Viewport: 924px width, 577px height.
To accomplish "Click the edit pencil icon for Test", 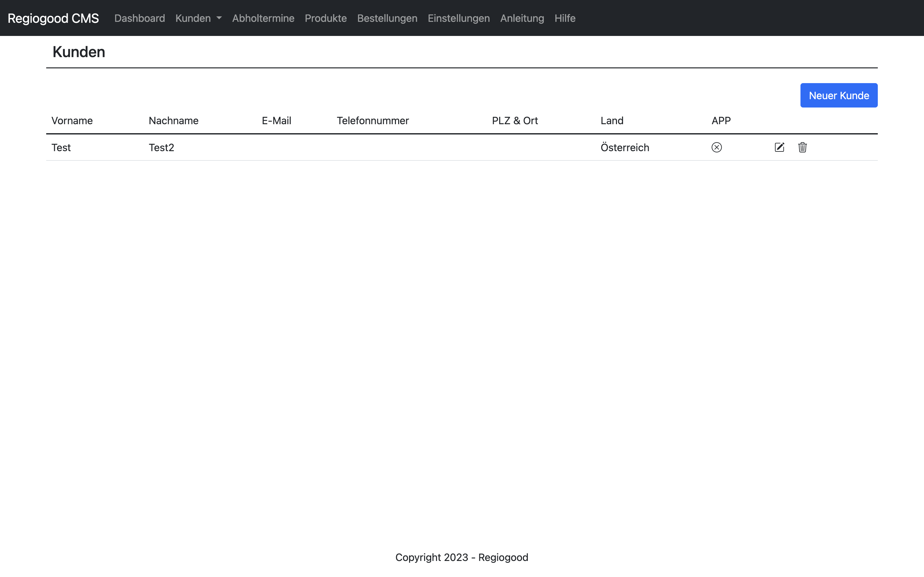I will pyautogui.click(x=779, y=147).
